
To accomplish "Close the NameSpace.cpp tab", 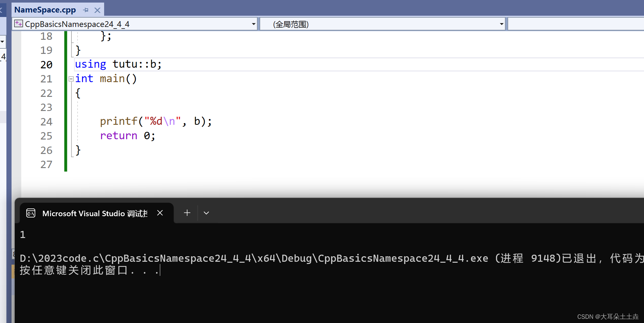I will pyautogui.click(x=97, y=10).
